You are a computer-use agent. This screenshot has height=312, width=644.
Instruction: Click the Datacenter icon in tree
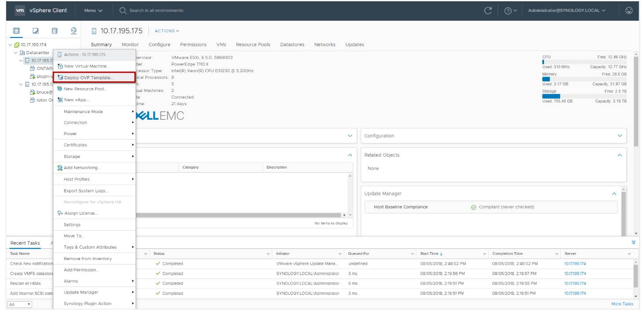[22, 53]
